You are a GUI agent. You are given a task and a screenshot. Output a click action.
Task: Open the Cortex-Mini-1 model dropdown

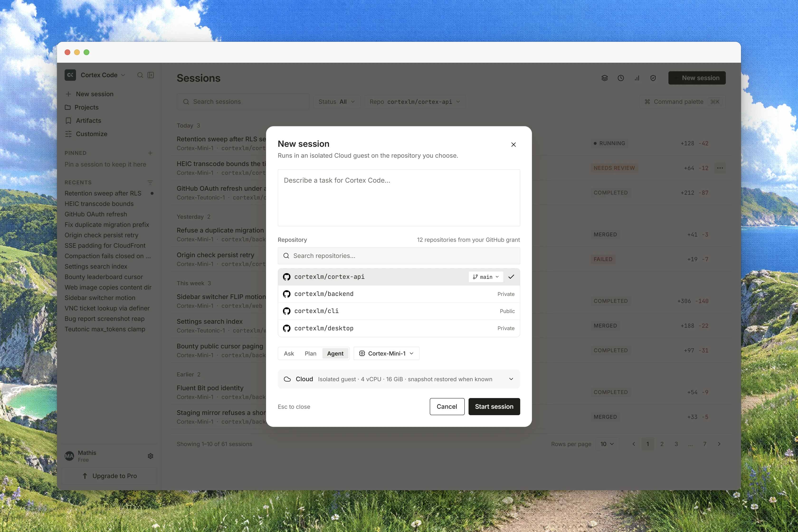(386, 354)
